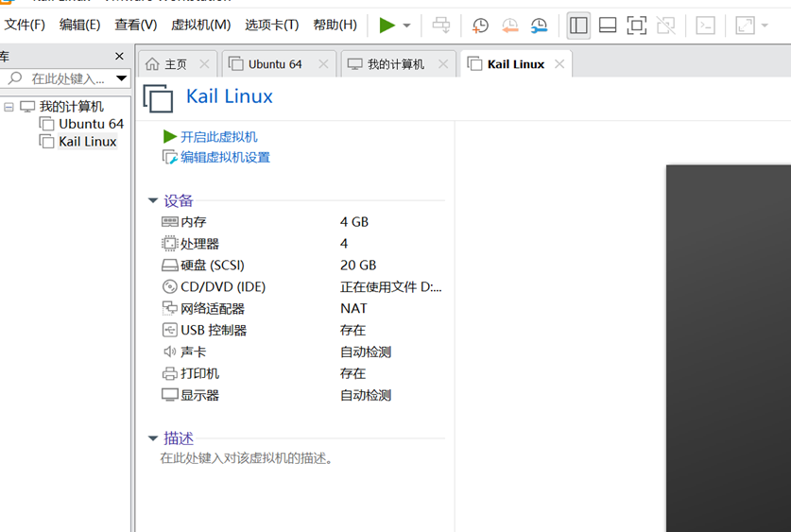The height and width of the screenshot is (532, 791).
Task: Open the 帮助(H) menu
Action: click(x=335, y=25)
